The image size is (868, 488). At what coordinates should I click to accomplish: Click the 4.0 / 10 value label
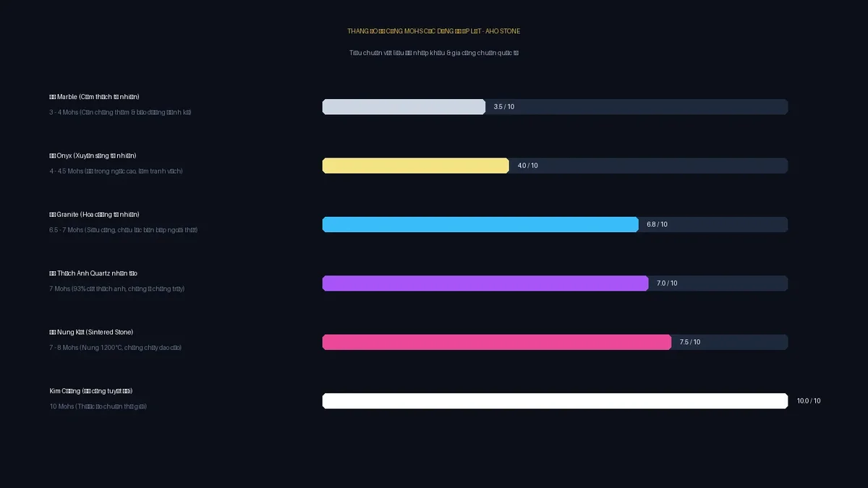(x=528, y=166)
